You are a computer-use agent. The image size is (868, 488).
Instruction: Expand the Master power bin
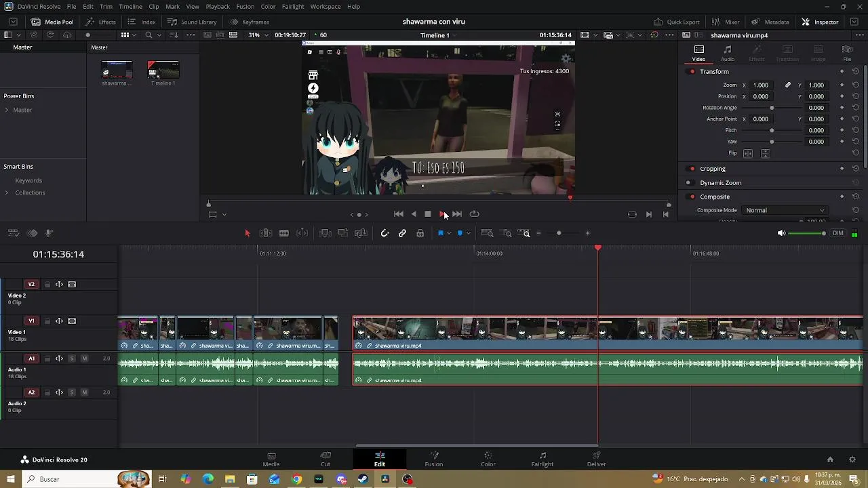coord(7,110)
